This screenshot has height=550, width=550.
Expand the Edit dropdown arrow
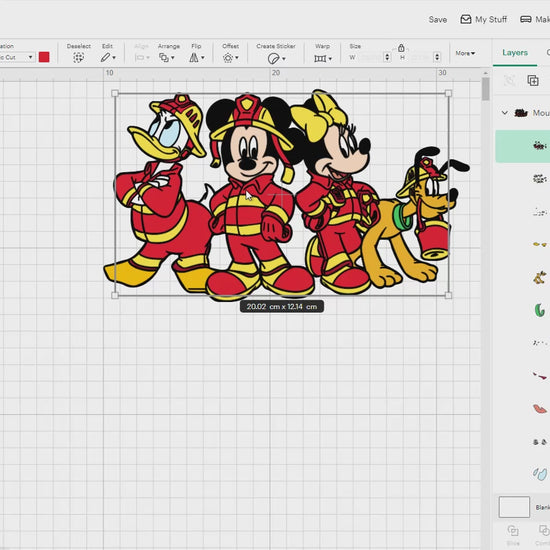[x=114, y=58]
